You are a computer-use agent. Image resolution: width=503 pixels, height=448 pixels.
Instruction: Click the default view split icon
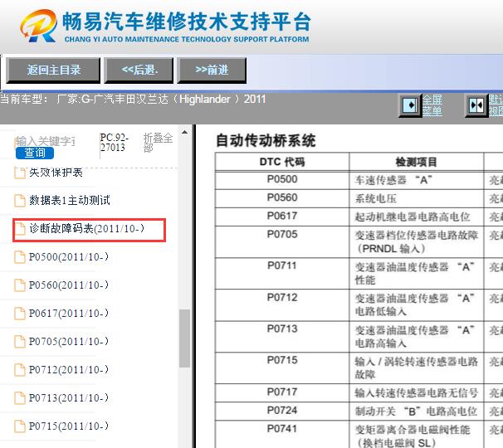point(476,105)
